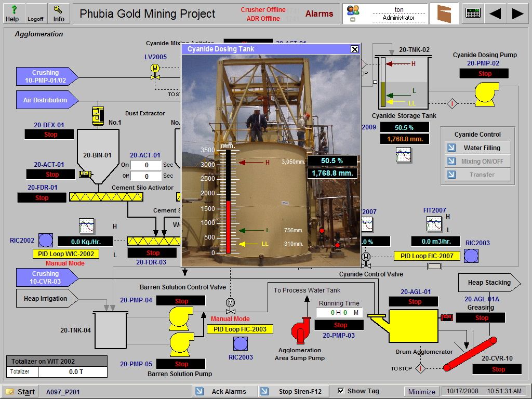Close the Cyanide Dosing Tank popup
Image resolution: width=532 pixels, height=399 pixels.
click(x=355, y=49)
